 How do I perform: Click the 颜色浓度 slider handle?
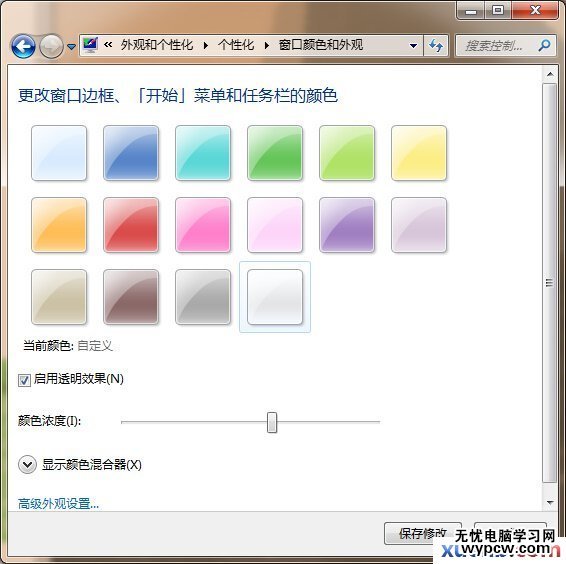272,422
